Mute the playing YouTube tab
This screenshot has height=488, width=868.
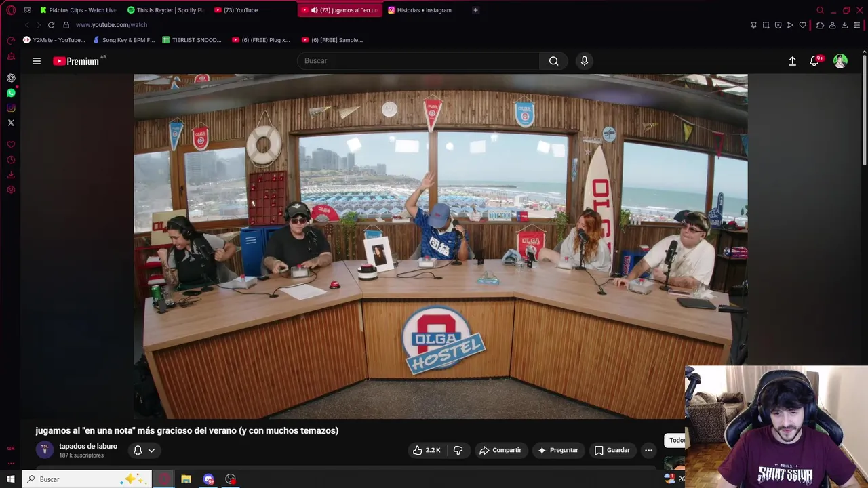click(314, 10)
